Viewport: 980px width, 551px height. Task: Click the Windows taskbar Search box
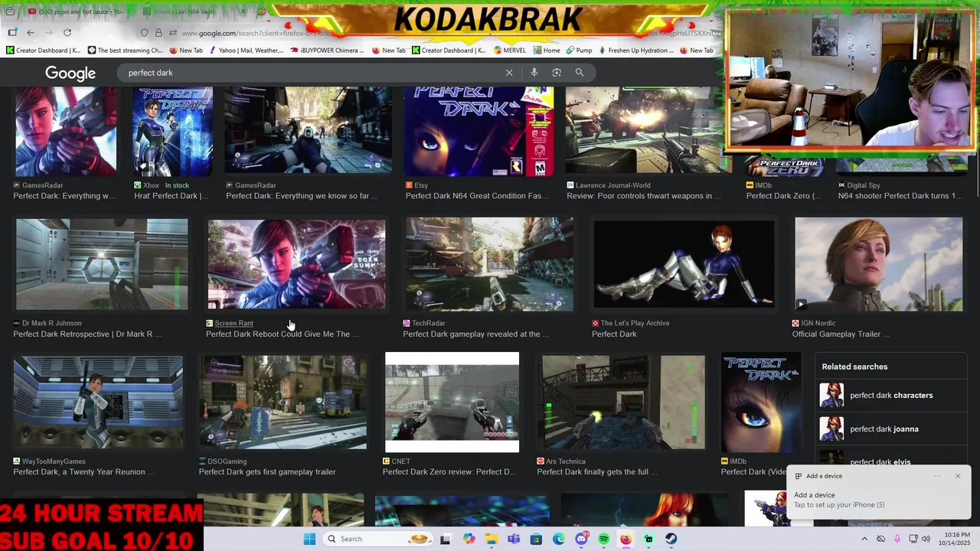(x=377, y=539)
